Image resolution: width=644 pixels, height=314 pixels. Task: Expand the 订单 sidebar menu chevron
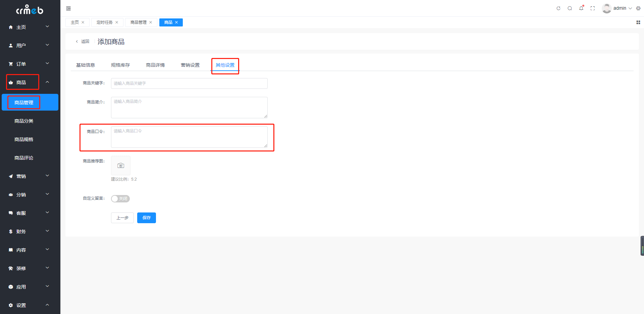click(x=47, y=63)
